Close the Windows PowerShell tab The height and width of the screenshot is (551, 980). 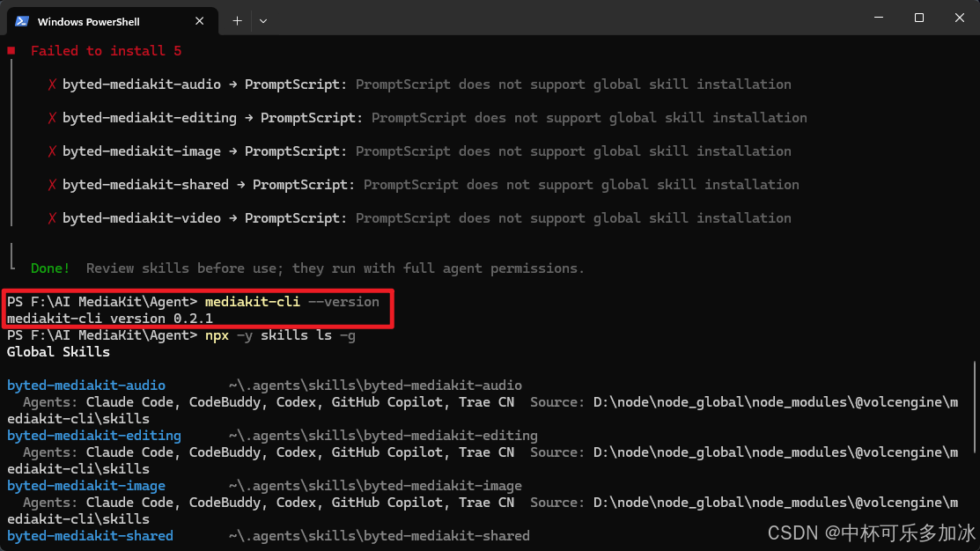coord(199,21)
